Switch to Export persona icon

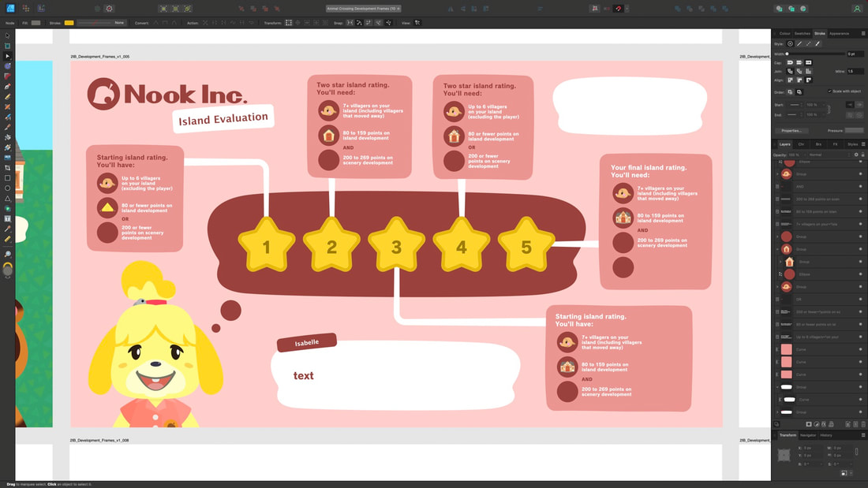[41, 9]
